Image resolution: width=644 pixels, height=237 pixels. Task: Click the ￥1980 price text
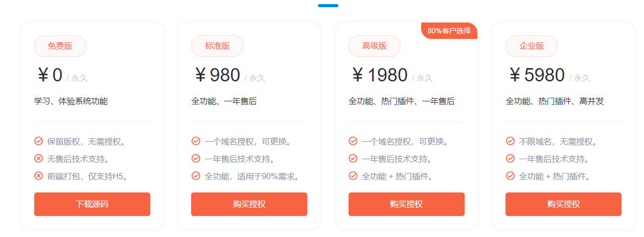[379, 76]
